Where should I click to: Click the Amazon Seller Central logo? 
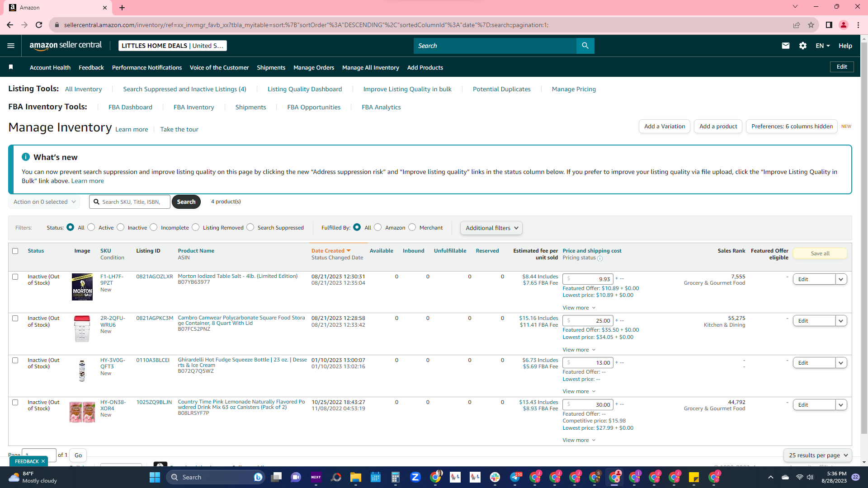coord(66,45)
